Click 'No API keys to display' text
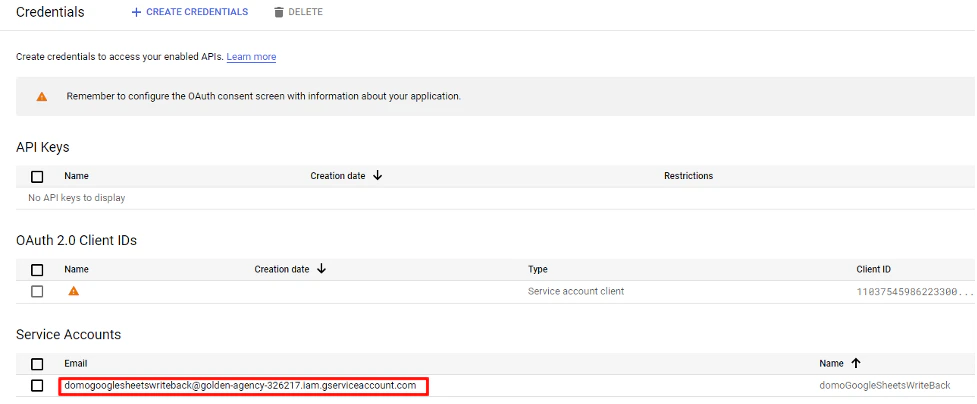This screenshot has width=977, height=404. pyautogui.click(x=77, y=198)
